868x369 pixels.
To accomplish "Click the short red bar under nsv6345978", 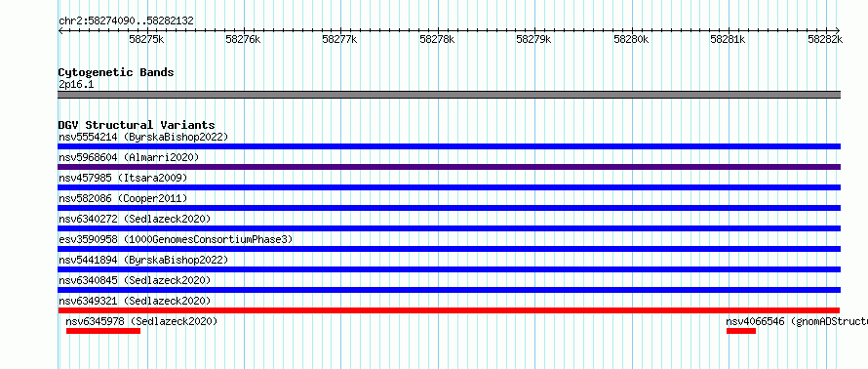I will click(x=103, y=331).
